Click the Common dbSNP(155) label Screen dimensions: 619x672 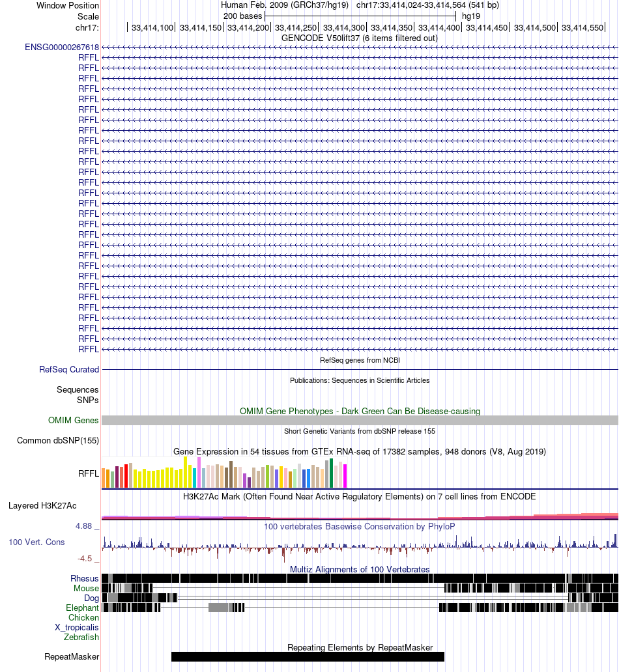tap(58, 441)
